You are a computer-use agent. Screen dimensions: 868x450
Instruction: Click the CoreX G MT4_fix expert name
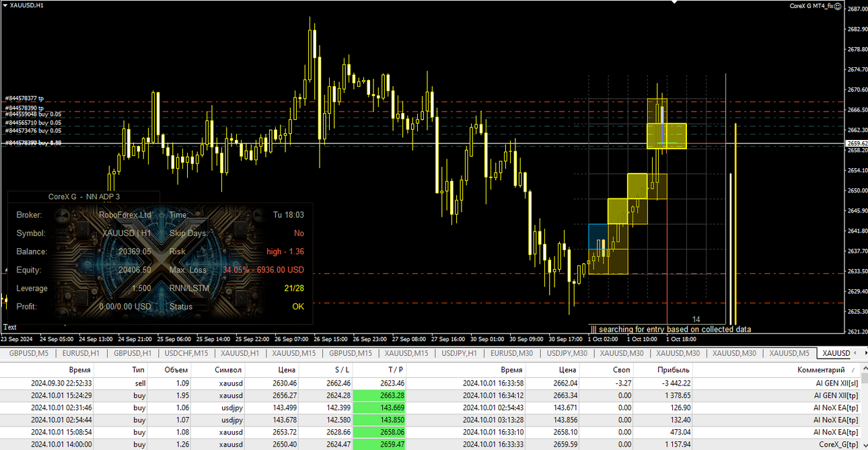811,5
